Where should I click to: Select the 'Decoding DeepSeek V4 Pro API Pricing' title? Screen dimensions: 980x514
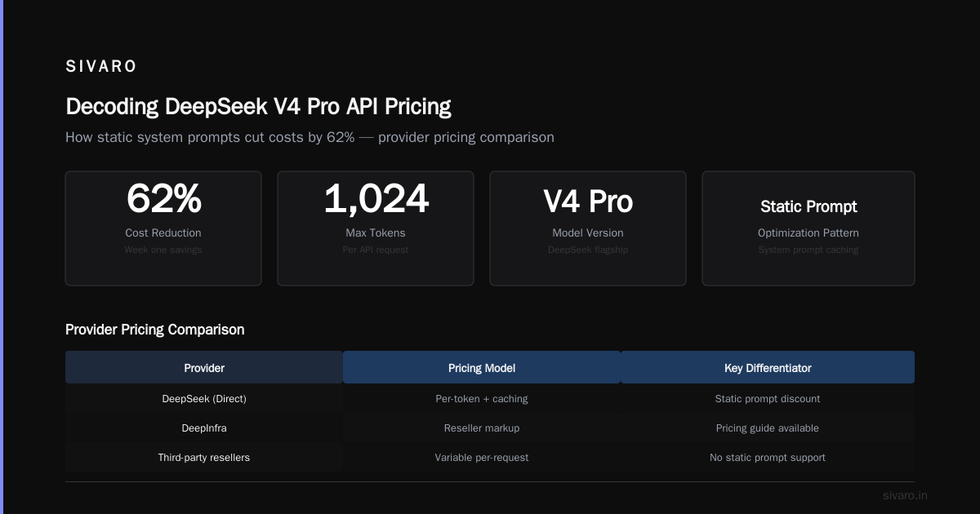258,107
